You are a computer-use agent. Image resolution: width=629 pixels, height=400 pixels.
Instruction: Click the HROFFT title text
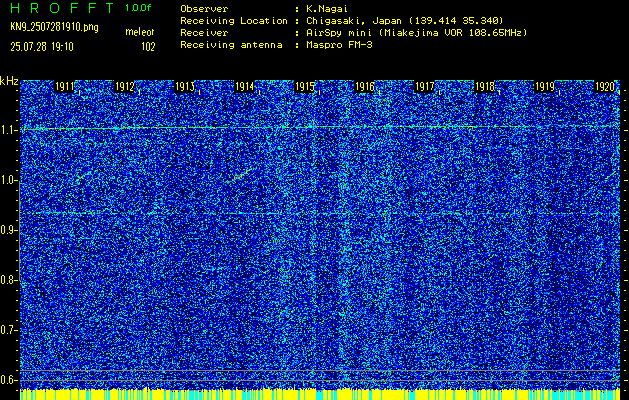pyautogui.click(x=62, y=8)
